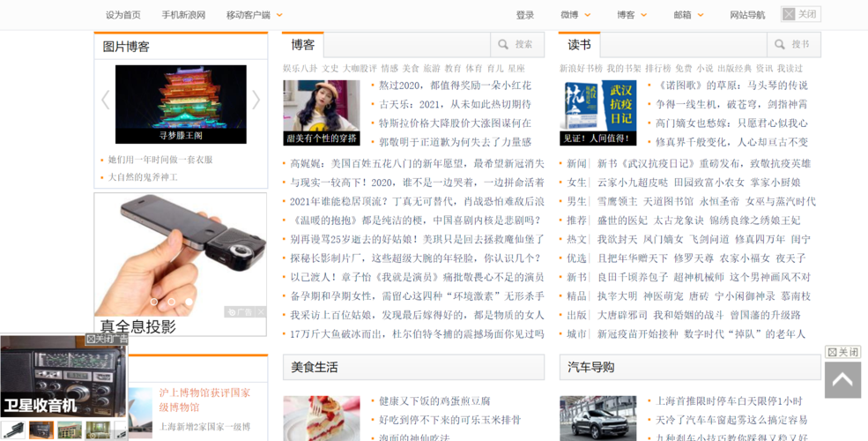Screen dimensions: 868x441
Task: Open the 美食生活 section heading
Action: (315, 367)
